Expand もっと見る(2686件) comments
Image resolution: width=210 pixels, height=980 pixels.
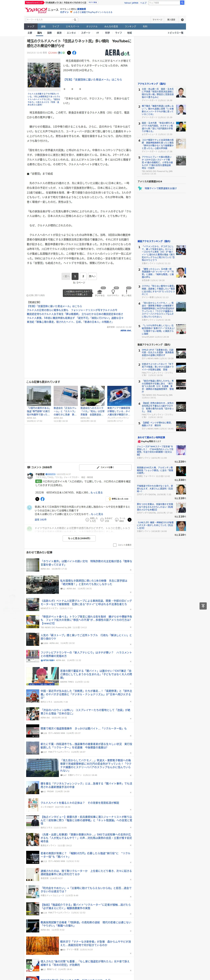(x=79, y=538)
